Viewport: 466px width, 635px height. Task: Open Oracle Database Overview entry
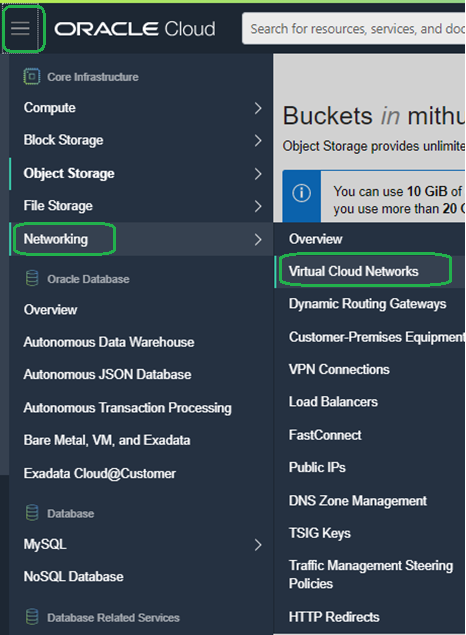click(x=51, y=310)
